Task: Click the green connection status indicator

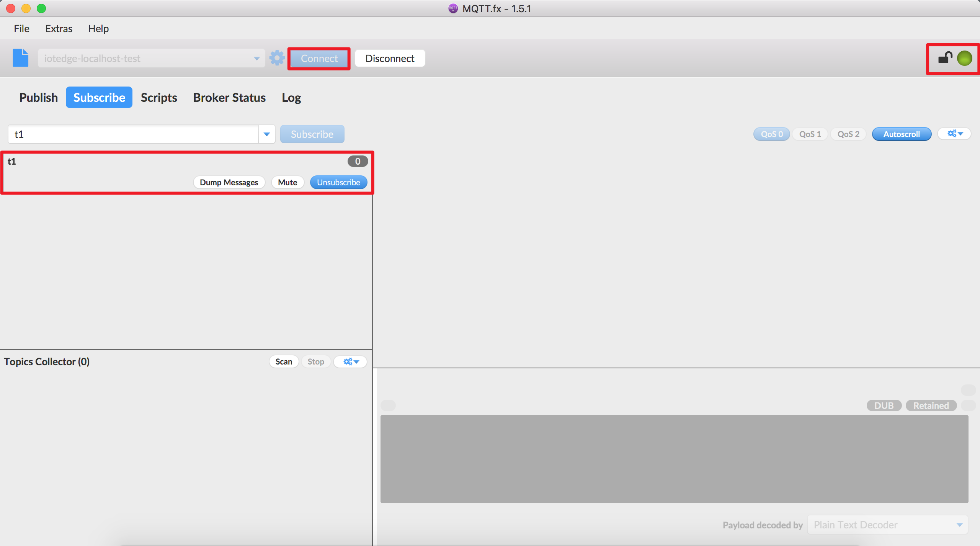Action: 964,58
